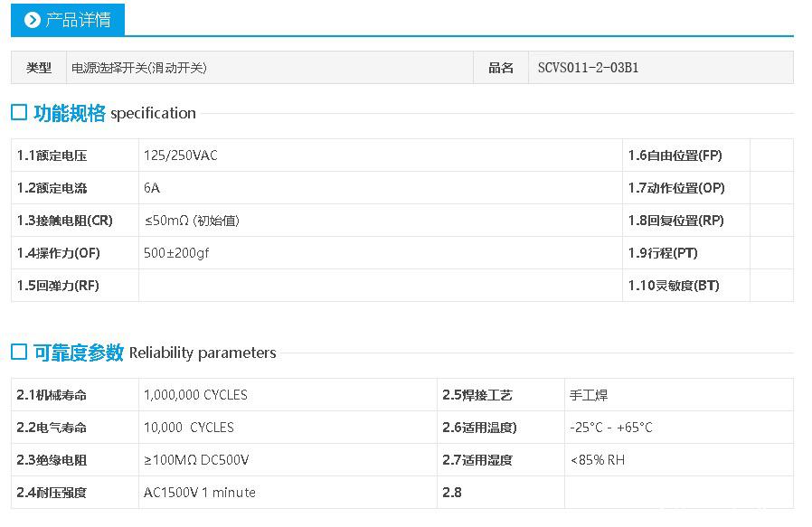Viewport: 812px width, 527px height.
Task: Select the 产品详情 tab label
Action: (78, 20)
